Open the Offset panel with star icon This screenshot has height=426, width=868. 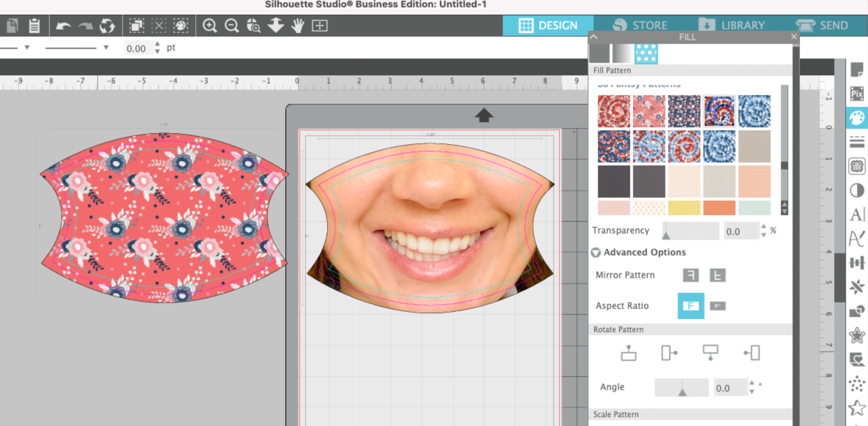click(x=857, y=334)
